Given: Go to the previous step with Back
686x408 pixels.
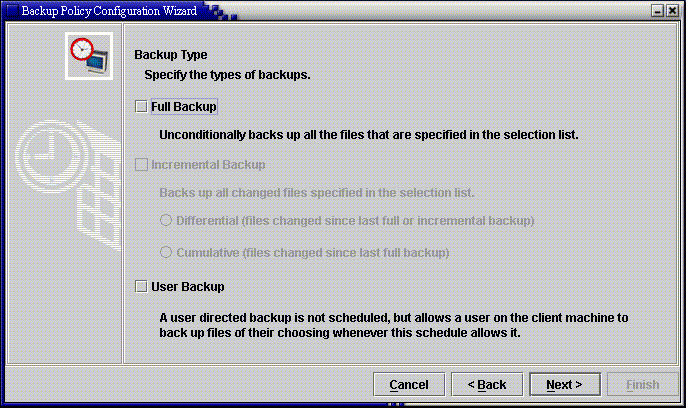Looking at the screenshot, I should point(487,384).
